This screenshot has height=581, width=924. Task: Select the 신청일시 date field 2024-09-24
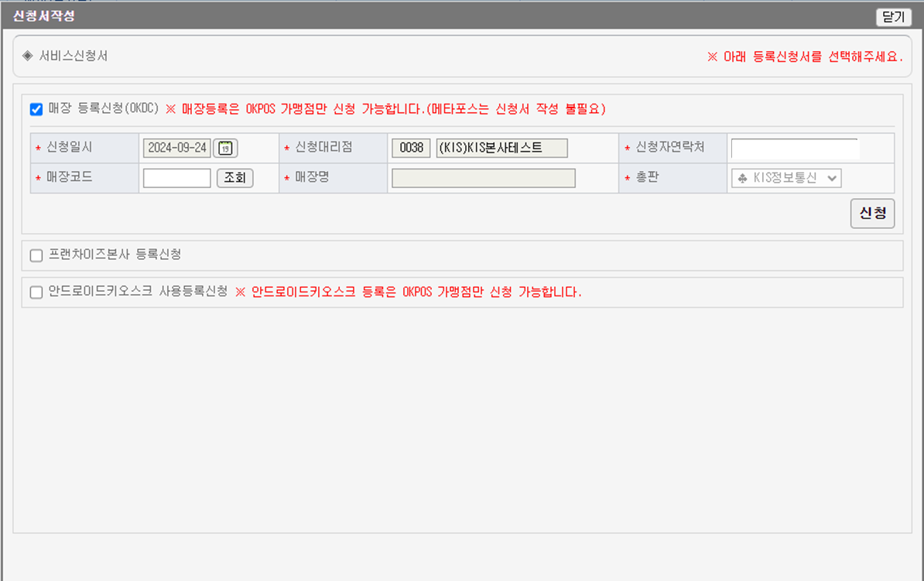[177, 149]
